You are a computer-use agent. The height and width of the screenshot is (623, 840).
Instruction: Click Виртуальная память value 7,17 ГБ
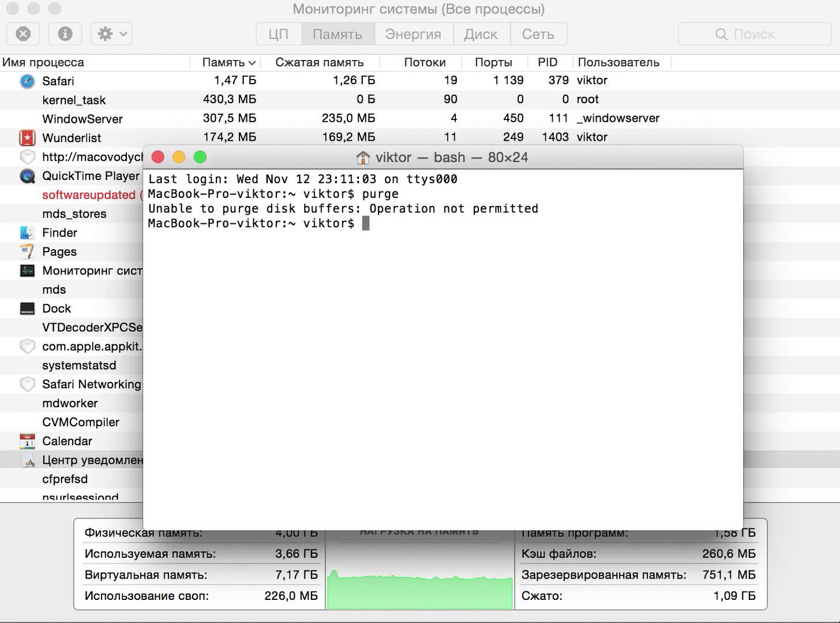pyautogui.click(x=297, y=575)
